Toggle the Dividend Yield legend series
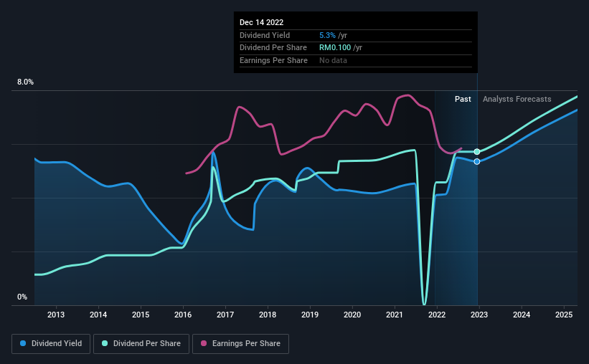Screen dimensions: 589x364 (x=51, y=344)
